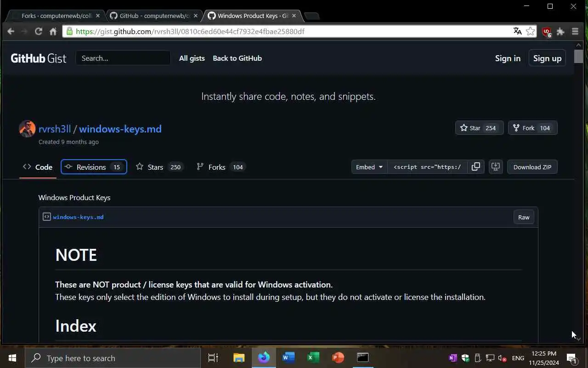The width and height of the screenshot is (588, 368).
Task: Click the GitHub Gist logo
Action: [x=39, y=58]
